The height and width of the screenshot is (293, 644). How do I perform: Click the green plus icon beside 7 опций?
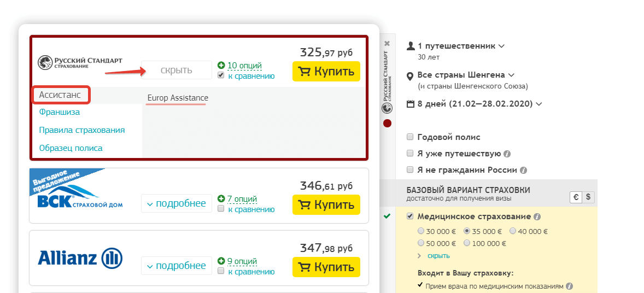[x=221, y=199]
